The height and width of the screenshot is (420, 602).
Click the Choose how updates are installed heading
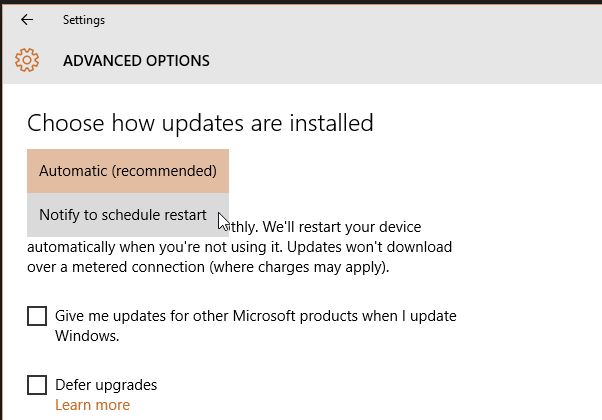click(x=200, y=123)
